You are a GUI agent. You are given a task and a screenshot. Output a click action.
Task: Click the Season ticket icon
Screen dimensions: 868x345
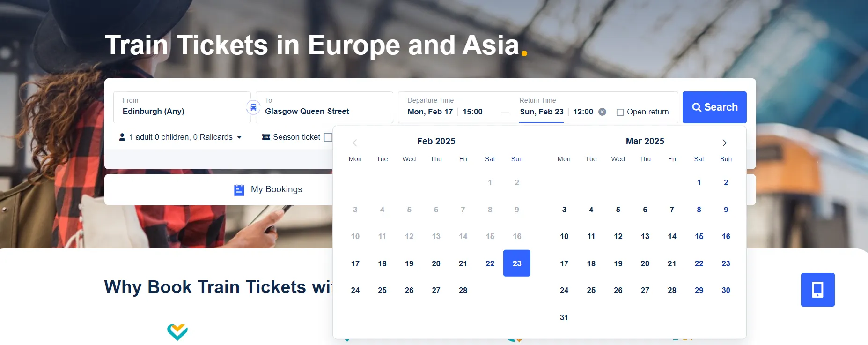266,137
